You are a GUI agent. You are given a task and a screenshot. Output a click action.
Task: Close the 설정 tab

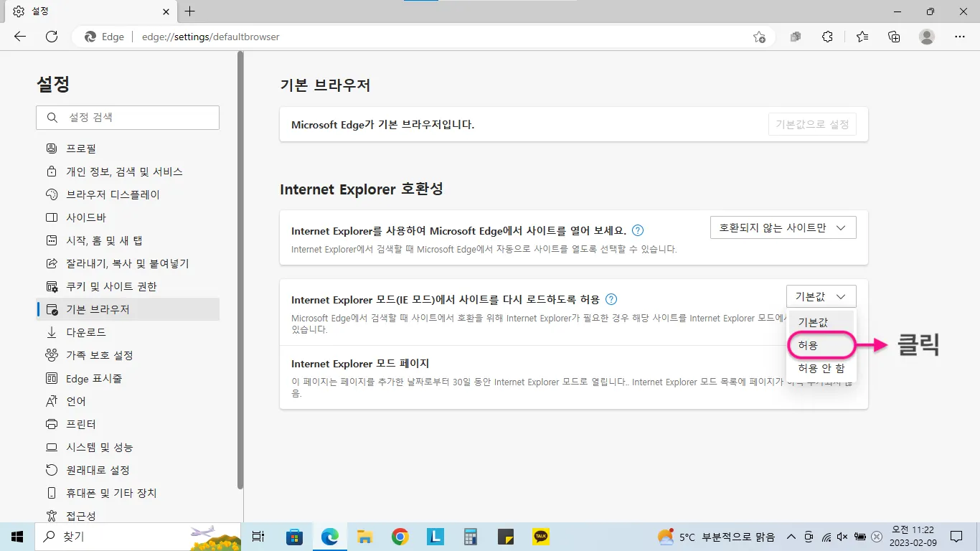(164, 11)
